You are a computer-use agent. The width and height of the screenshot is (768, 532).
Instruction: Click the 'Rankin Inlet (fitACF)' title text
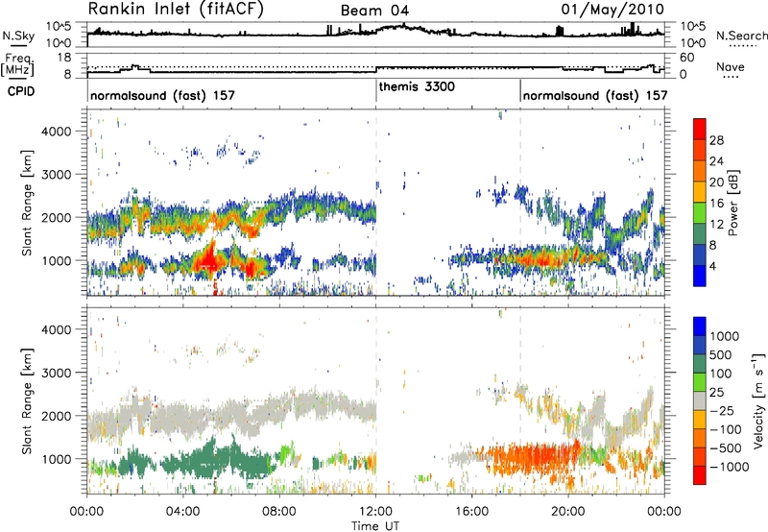[176, 10]
